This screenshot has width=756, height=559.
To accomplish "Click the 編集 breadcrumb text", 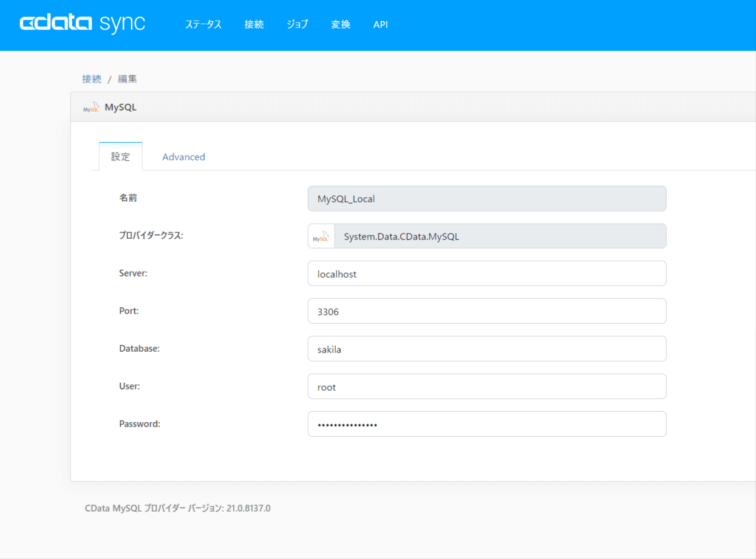I will click(x=128, y=79).
